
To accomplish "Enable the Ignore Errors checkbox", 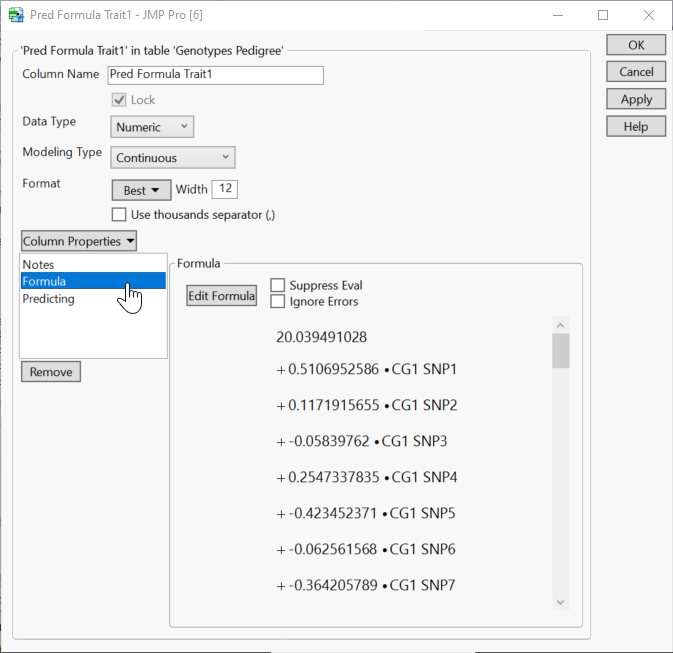I will click(x=277, y=301).
